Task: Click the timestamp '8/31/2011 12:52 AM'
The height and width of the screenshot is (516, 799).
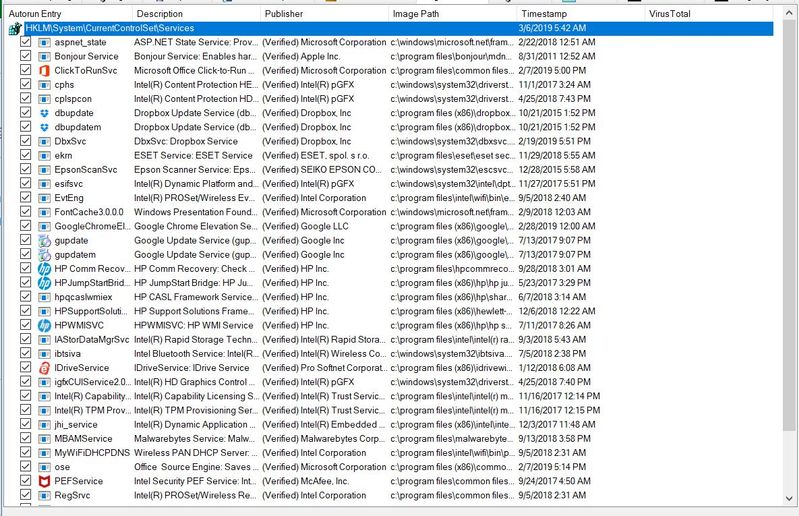Action: (556, 57)
